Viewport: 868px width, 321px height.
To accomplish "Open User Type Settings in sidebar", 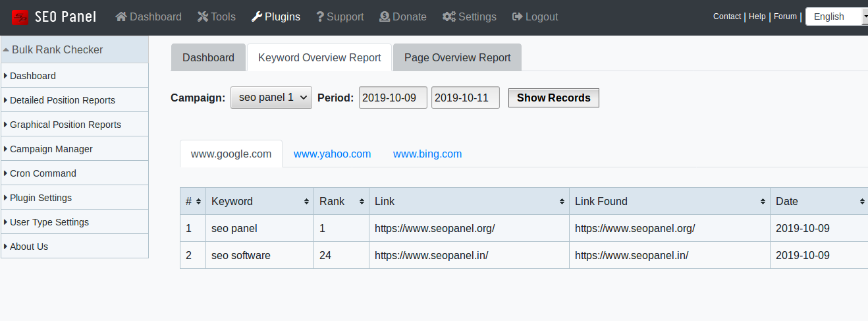I will click(x=74, y=222).
